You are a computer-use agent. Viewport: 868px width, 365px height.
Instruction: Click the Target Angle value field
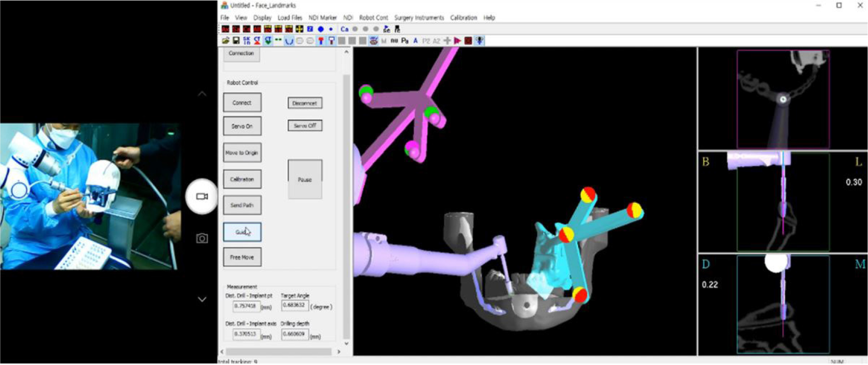(x=294, y=306)
